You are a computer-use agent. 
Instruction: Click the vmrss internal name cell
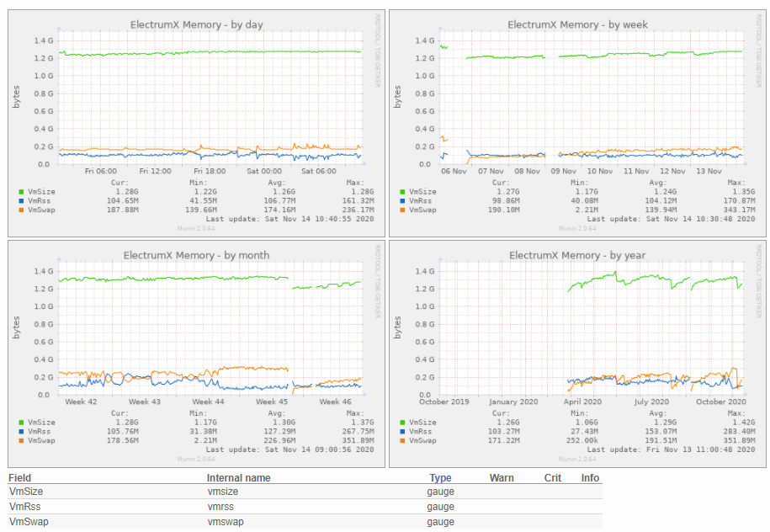tap(220, 507)
